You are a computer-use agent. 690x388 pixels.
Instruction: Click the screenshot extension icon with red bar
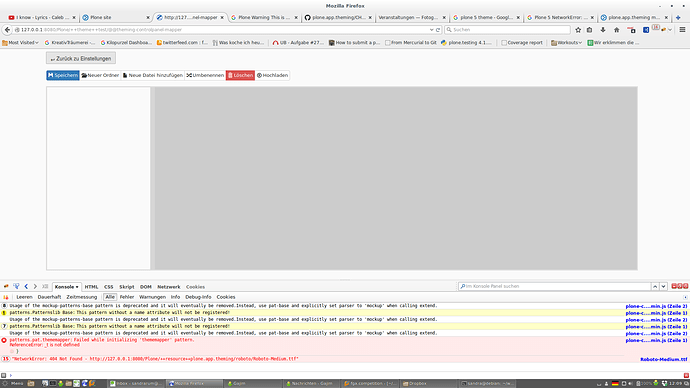click(x=631, y=29)
